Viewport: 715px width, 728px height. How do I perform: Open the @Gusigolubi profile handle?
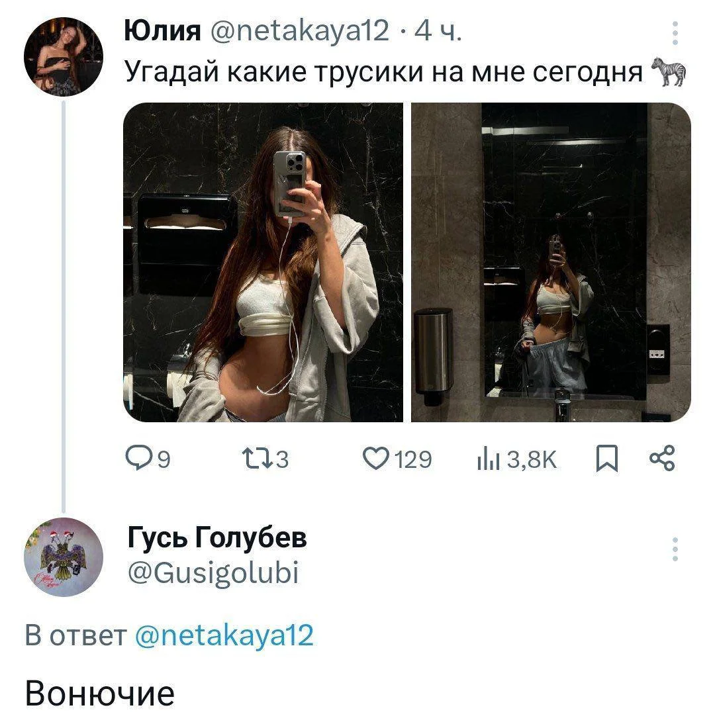tap(213, 572)
